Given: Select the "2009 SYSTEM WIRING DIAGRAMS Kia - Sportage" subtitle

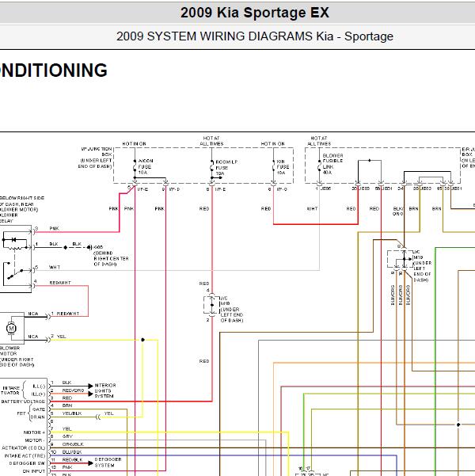Looking at the screenshot, I should (x=255, y=36).
